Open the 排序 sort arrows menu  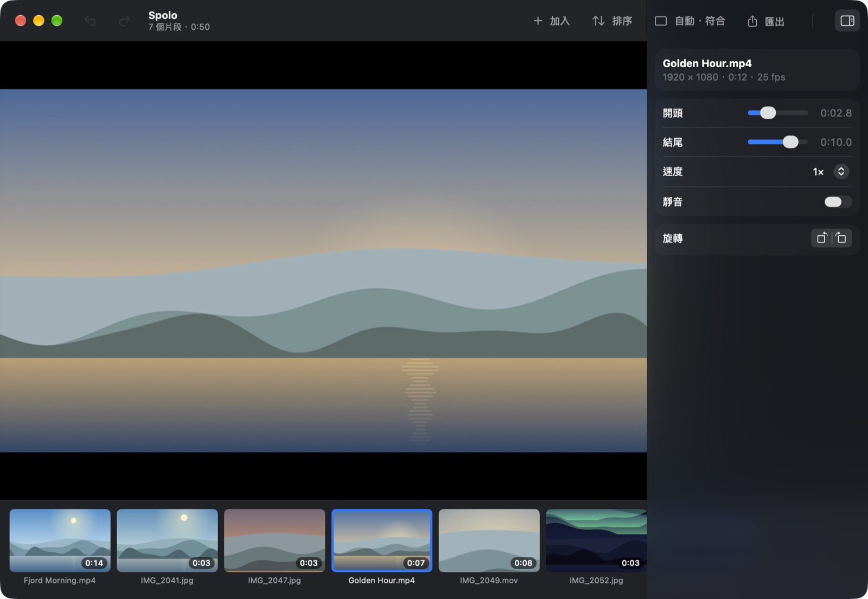coord(598,21)
